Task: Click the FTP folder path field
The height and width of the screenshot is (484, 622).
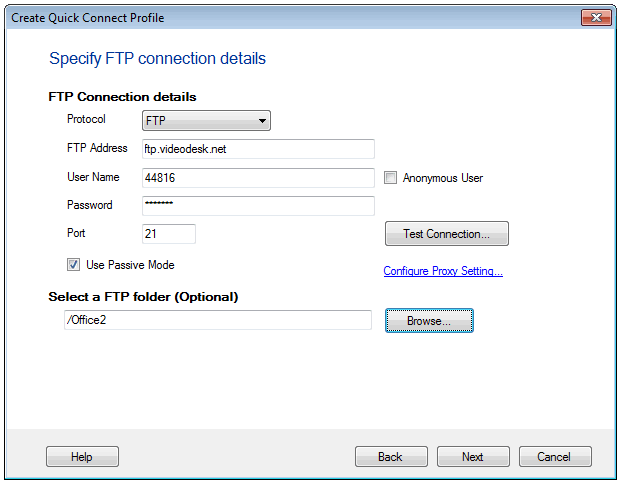Action: pos(216,319)
